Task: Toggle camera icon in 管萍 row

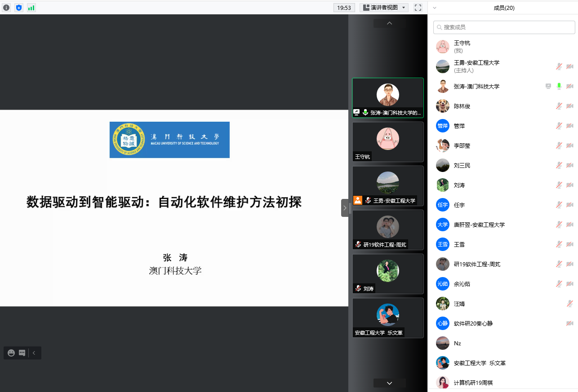Action: coord(569,126)
